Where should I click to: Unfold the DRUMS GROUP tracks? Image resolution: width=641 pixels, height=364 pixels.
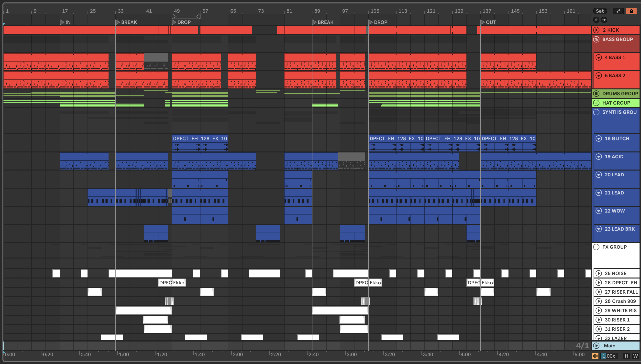coord(597,94)
